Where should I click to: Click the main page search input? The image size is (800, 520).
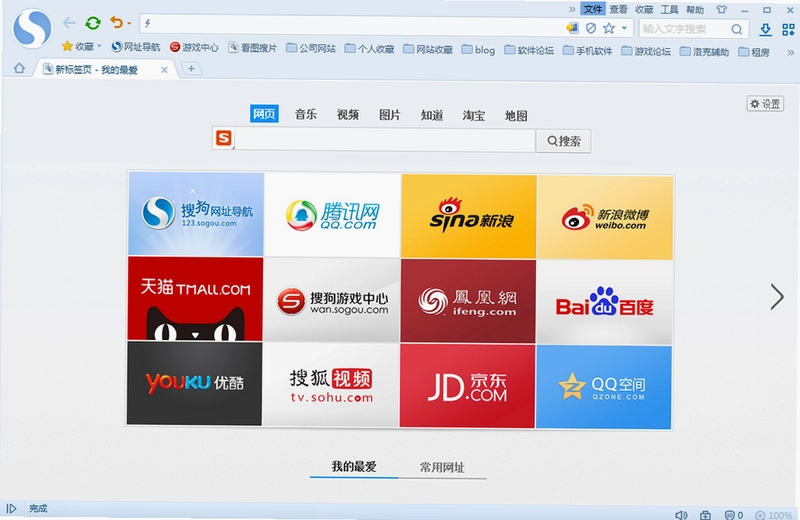385,139
